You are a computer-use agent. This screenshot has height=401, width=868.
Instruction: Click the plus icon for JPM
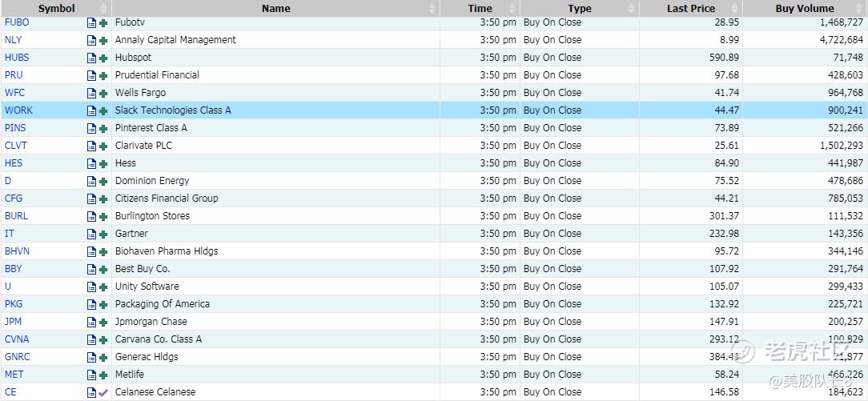103,323
